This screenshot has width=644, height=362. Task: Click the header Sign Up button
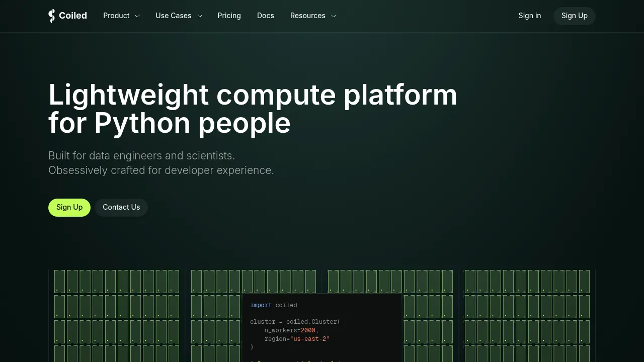coord(575,16)
